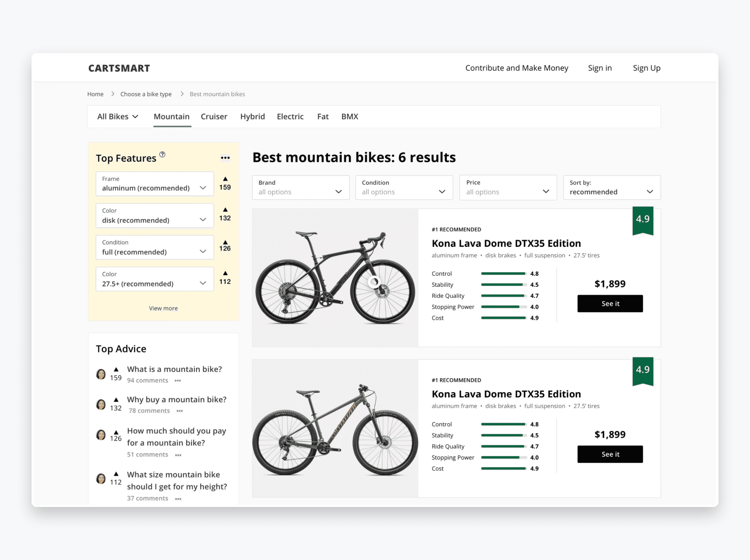The image size is (750, 560).
Task: Click the avatar beside 'Why buy a mountain bike?'
Action: [x=101, y=404]
